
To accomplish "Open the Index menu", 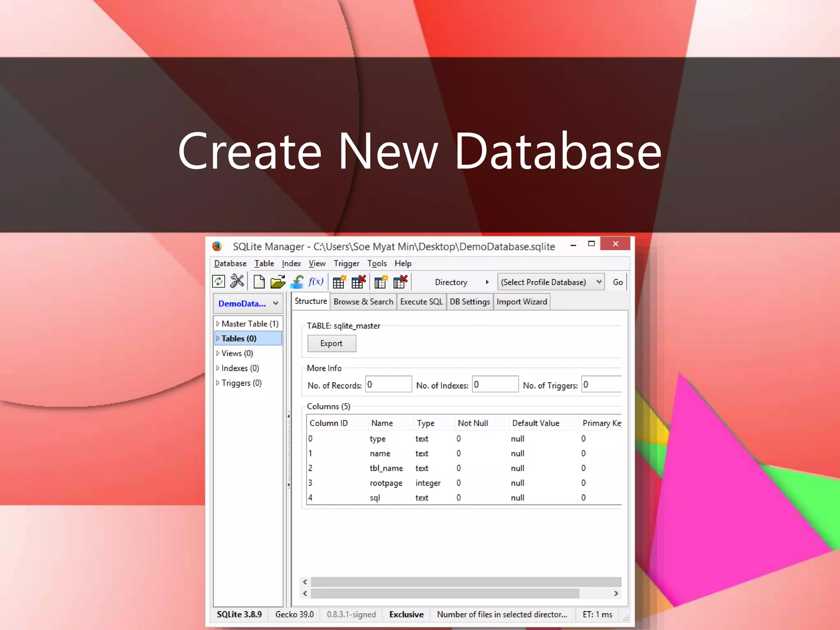I will (x=291, y=263).
